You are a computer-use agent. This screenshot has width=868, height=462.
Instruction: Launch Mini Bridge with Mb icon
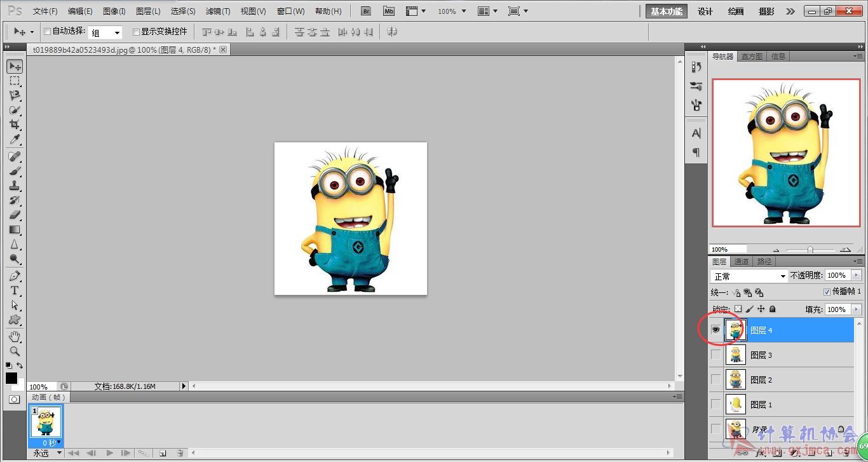[x=388, y=11]
